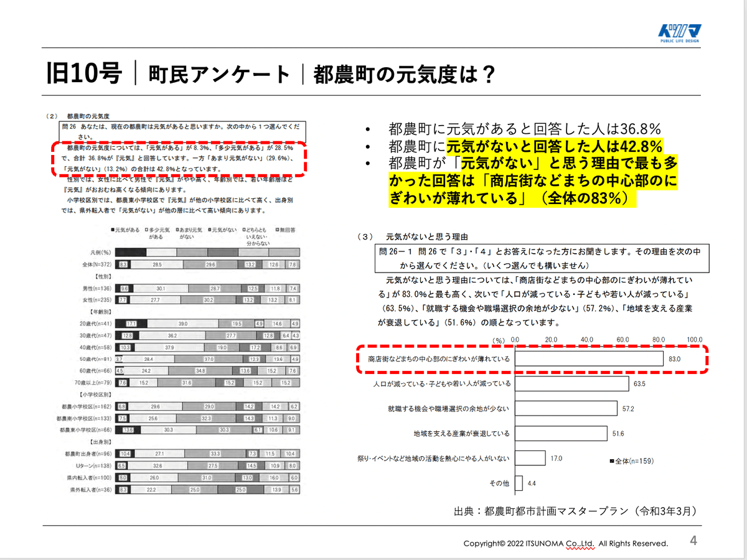
Task: Click the bar value '4.4'
Action: click(532, 483)
